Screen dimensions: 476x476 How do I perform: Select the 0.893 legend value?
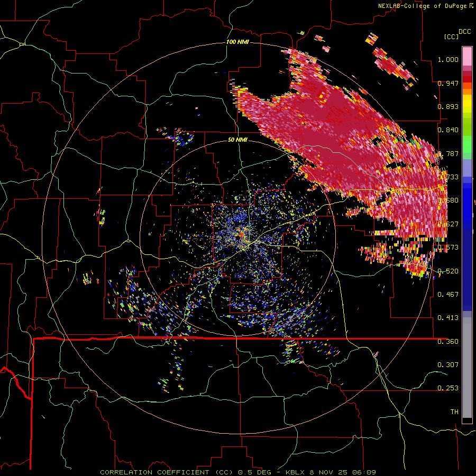click(x=448, y=106)
